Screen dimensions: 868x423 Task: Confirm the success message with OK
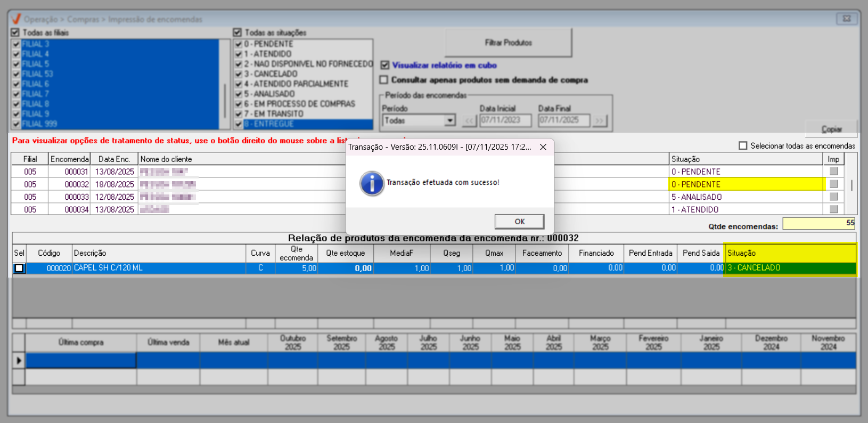tap(519, 222)
